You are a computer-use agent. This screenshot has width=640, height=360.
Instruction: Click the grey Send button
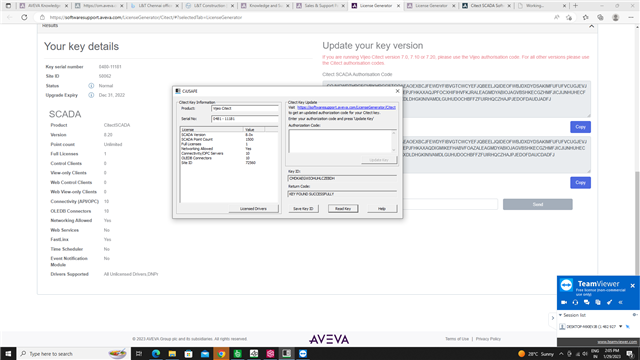538,204
